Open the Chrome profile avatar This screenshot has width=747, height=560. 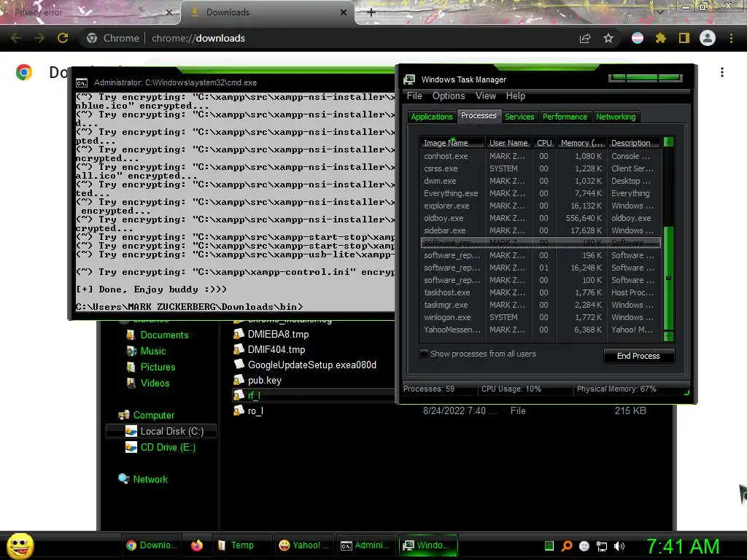708,38
